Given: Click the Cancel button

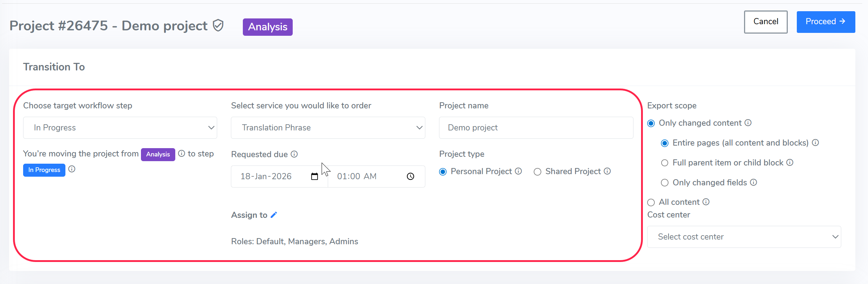Looking at the screenshot, I should point(766,22).
